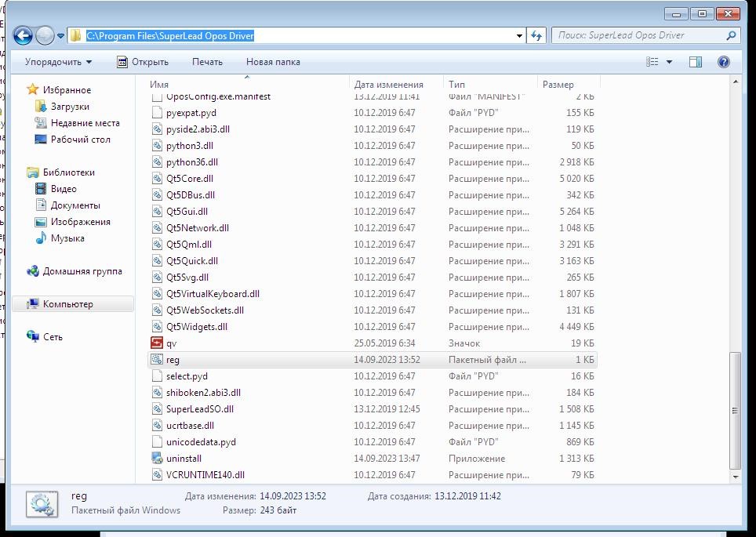Screen dimensions: 756x537
Task: Select the Qt5Qml.dll file icon
Action: (157, 245)
